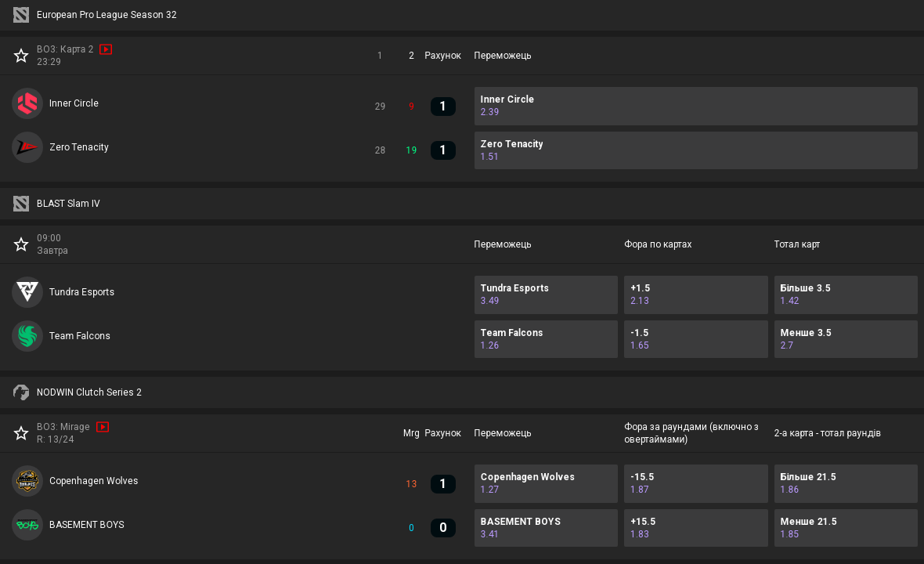The image size is (924, 564).
Task: Bet on Inner Circle to win at 2.39
Action: tap(695, 106)
